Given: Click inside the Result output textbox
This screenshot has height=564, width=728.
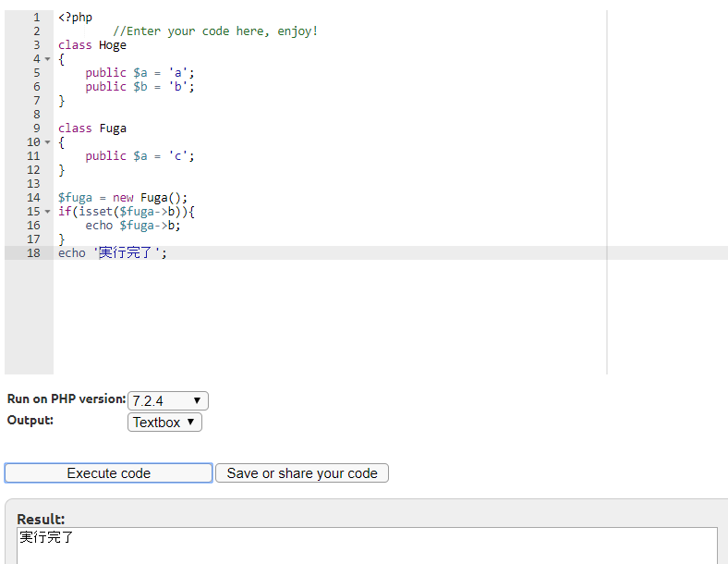Looking at the screenshot, I should pos(367,546).
